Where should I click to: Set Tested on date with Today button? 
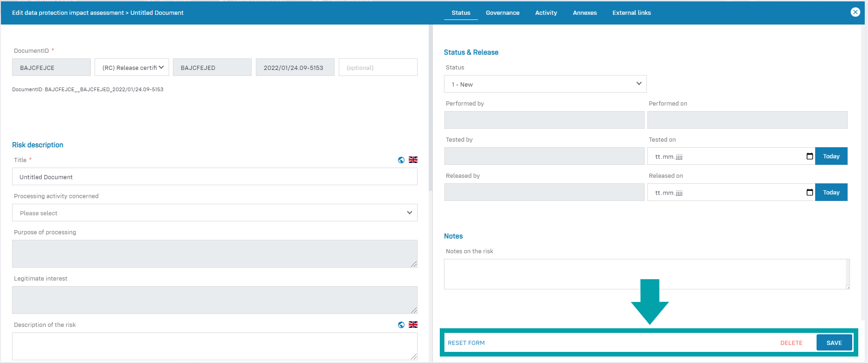831,156
